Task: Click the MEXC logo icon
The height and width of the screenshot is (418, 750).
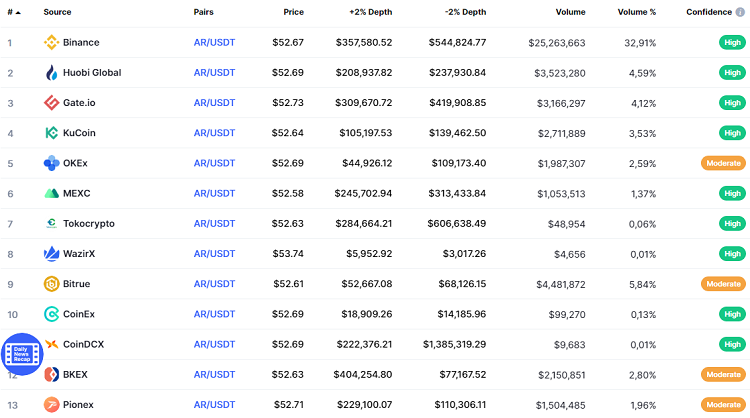Action: tap(52, 193)
